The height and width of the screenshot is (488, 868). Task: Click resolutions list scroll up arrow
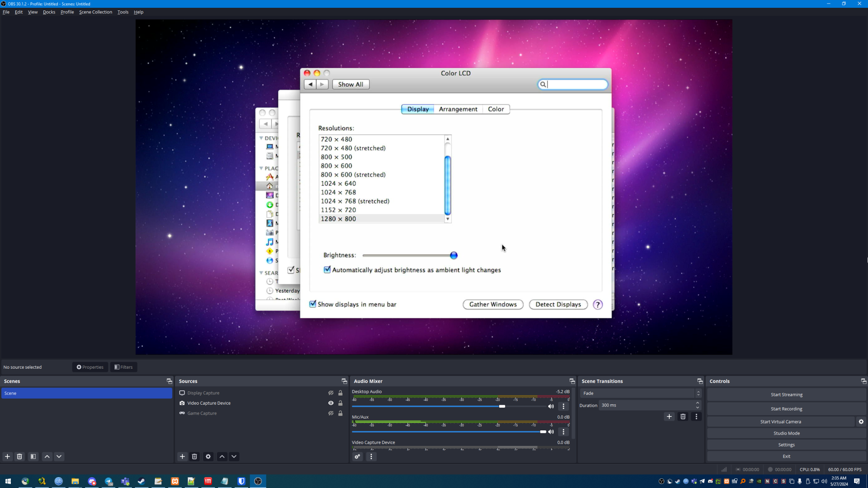click(x=447, y=139)
